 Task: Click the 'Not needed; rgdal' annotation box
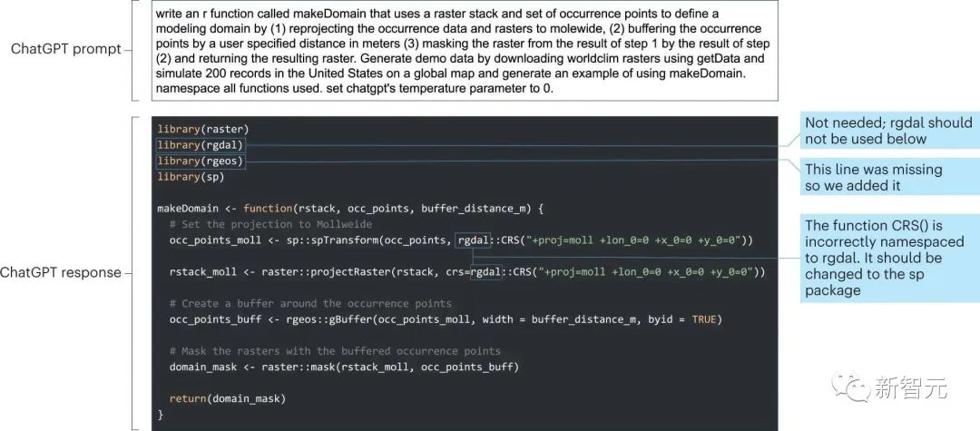887,131
